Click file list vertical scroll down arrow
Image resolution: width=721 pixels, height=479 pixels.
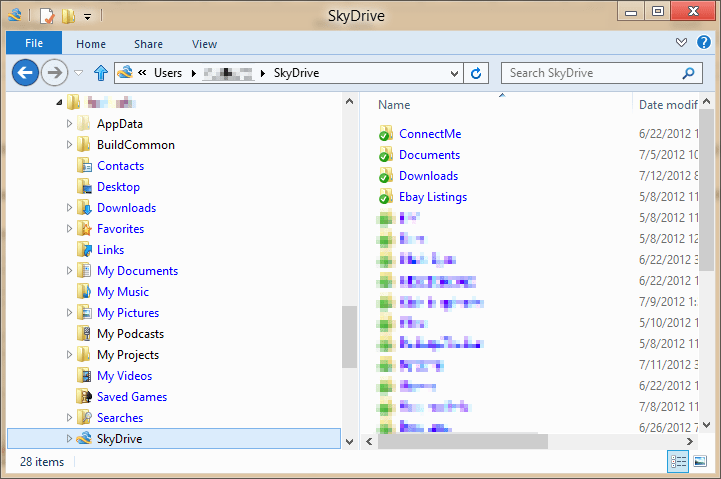point(707,425)
